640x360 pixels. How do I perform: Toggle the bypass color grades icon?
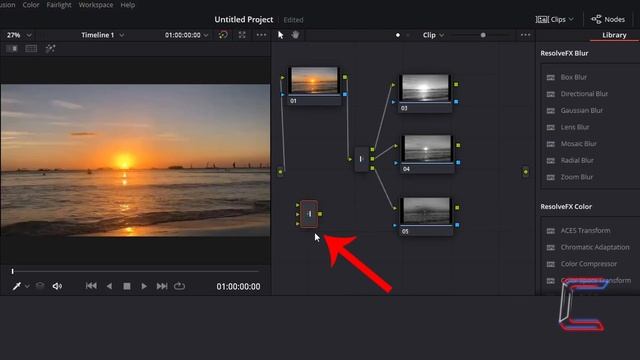(223, 35)
